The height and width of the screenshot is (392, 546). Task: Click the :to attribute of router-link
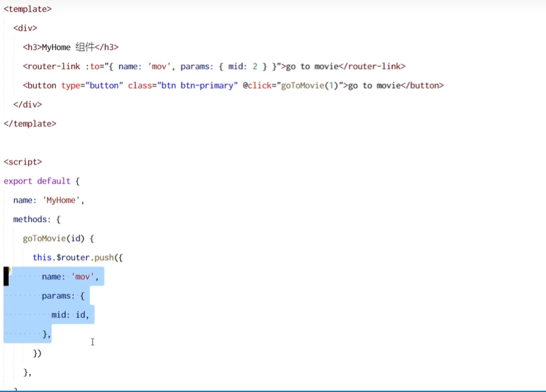[x=92, y=67]
